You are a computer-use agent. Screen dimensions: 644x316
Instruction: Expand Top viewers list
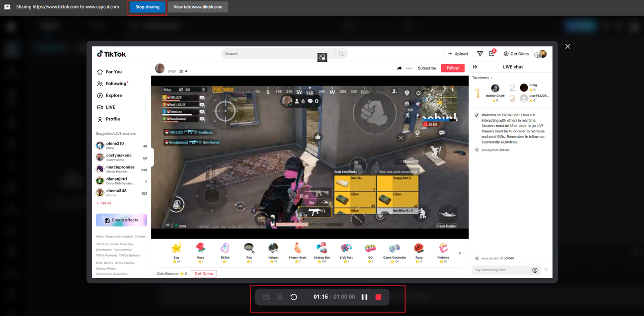point(482,77)
